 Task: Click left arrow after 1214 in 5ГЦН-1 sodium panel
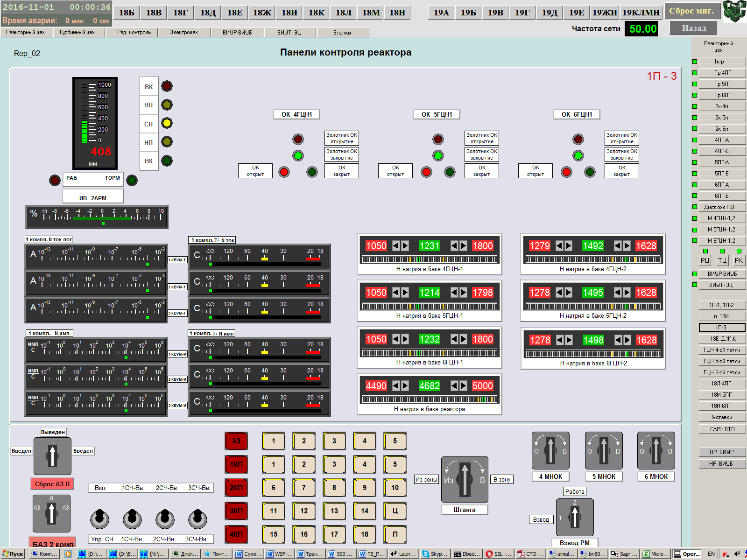tap(454, 292)
